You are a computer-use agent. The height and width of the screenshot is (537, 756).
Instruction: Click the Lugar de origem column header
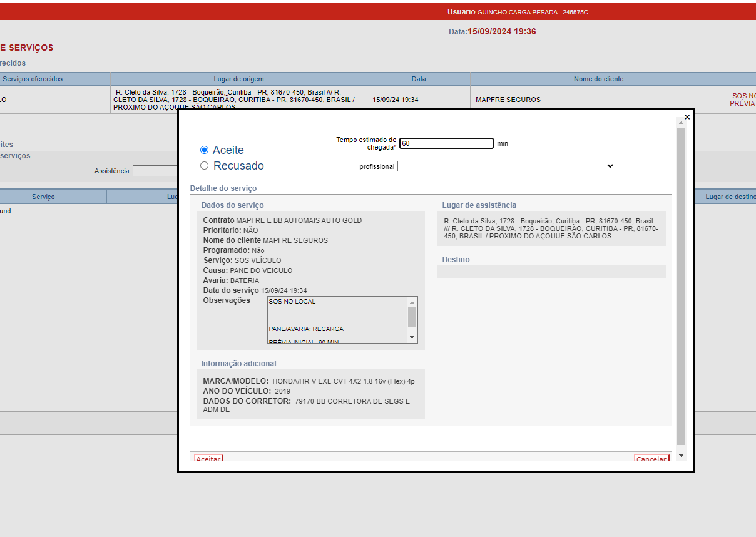238,79
